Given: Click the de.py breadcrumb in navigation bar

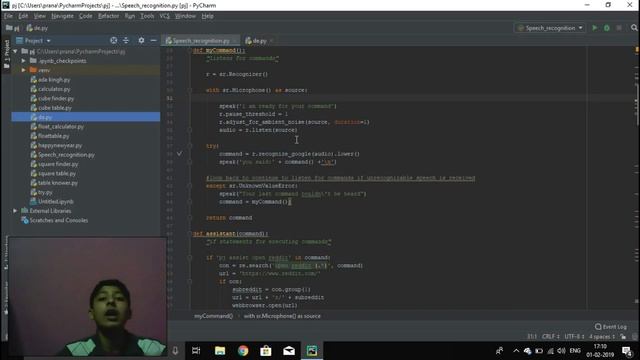Looking at the screenshot, I should pos(37,28).
